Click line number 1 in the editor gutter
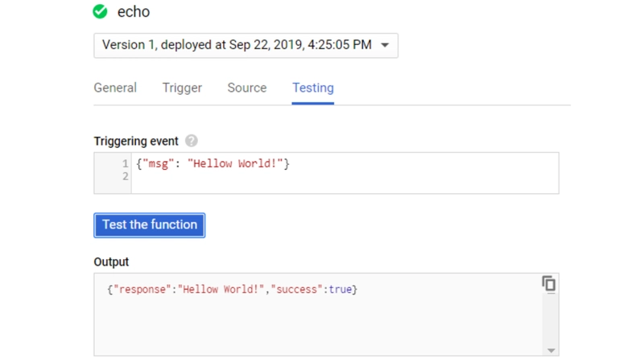Viewport: 644px width, 358px height. [x=126, y=164]
